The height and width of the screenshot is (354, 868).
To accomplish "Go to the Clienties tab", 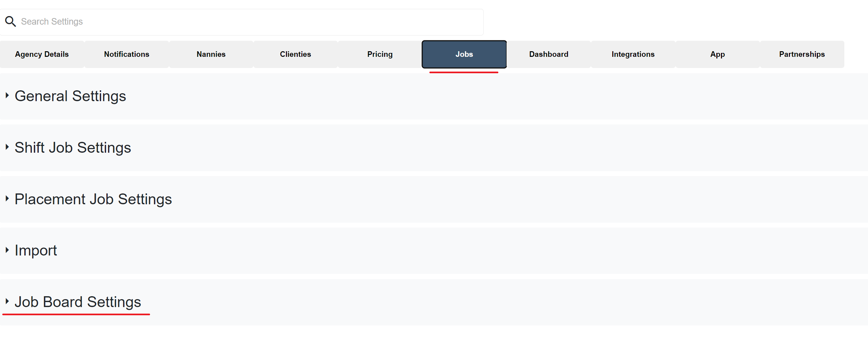I will click(x=295, y=54).
